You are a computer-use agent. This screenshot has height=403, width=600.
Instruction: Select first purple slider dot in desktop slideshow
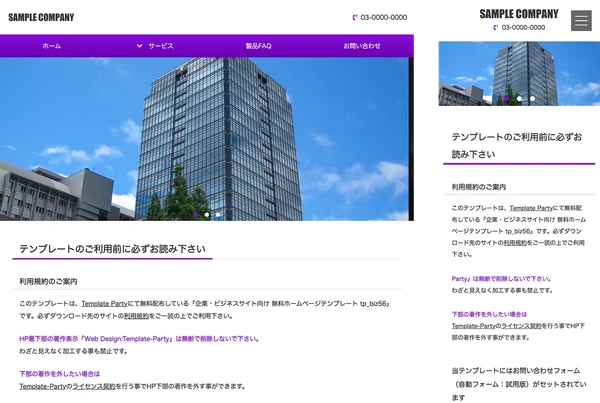[196, 215]
